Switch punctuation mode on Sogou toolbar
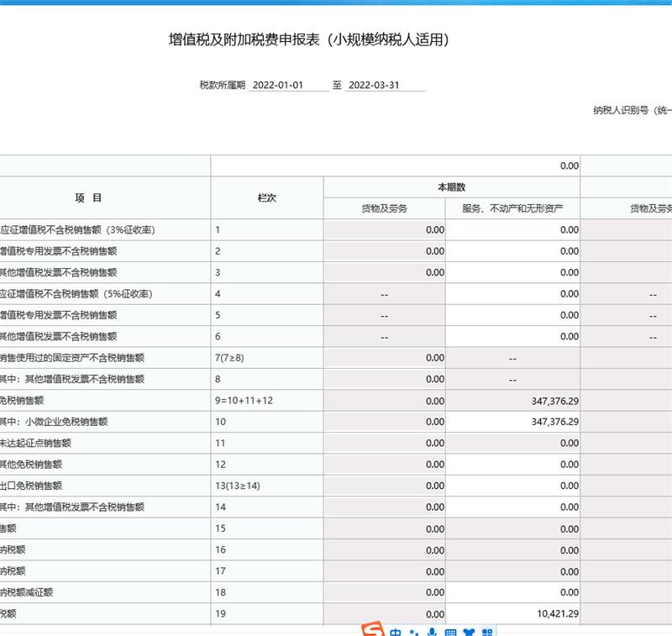672x636 pixels. [x=413, y=633]
